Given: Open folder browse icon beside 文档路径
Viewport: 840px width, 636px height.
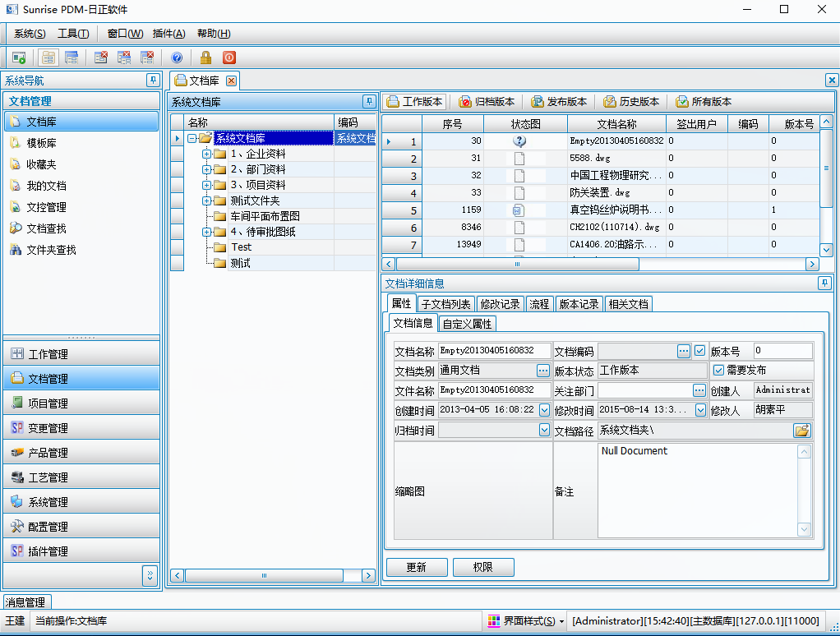Looking at the screenshot, I should pos(801,431).
